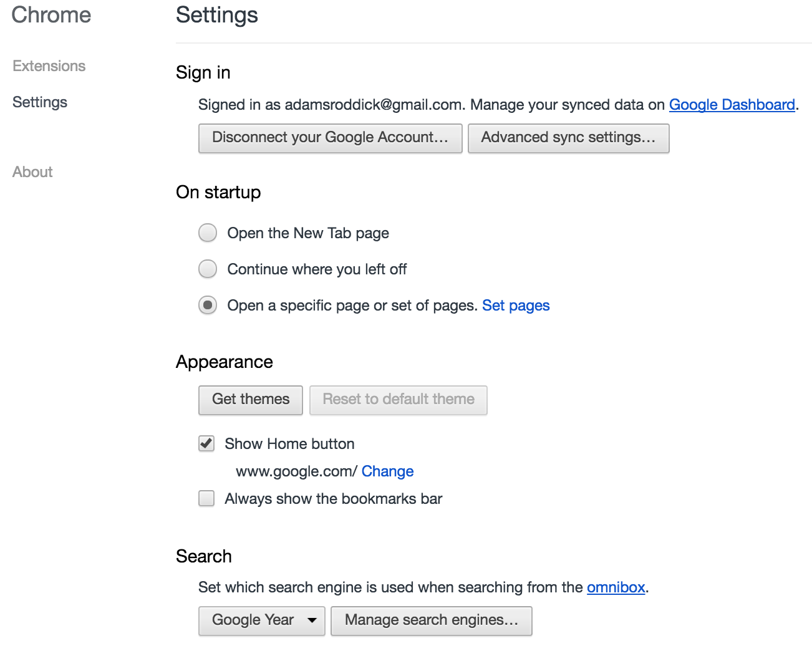This screenshot has width=812, height=646.
Task: Click the Get themes button
Action: click(x=251, y=400)
